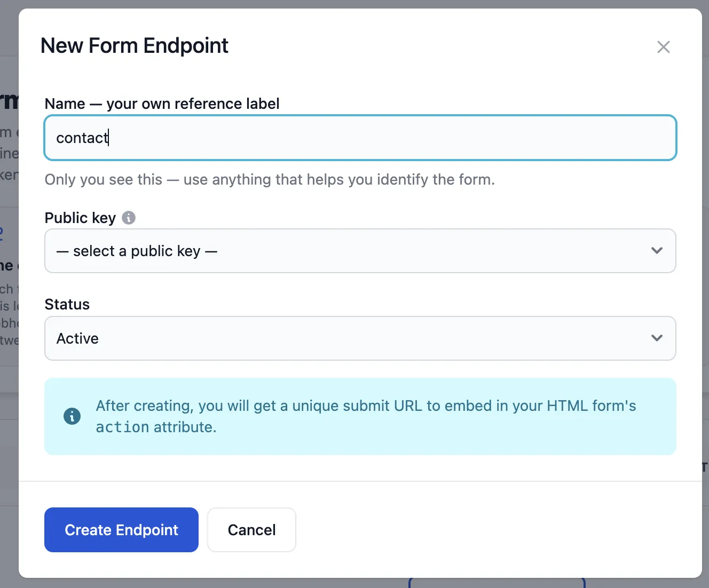The width and height of the screenshot is (709, 588).
Task: Open the public key dropdown showing '— select a public key —'
Action: click(360, 251)
